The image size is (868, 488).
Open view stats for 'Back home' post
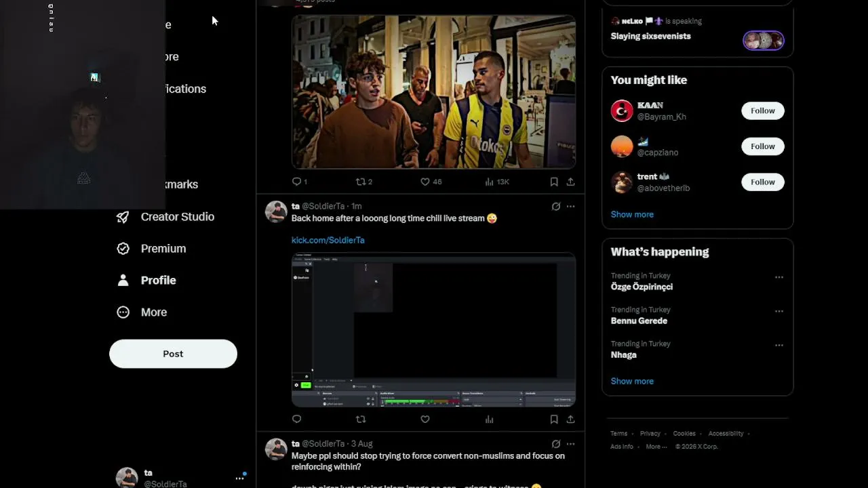[x=489, y=420]
